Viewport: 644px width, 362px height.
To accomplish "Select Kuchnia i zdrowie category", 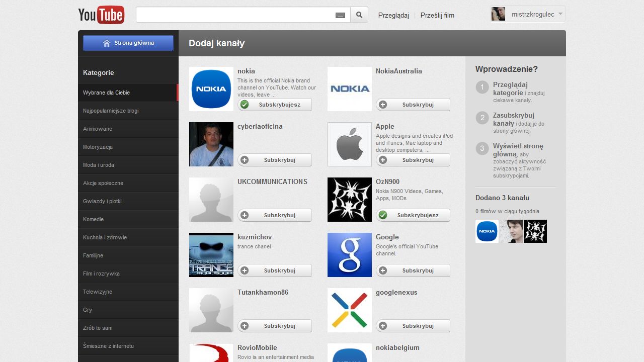I will 128,237.
